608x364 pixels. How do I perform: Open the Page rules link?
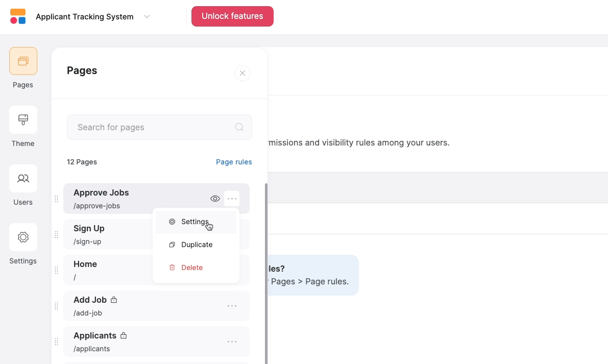(x=234, y=162)
